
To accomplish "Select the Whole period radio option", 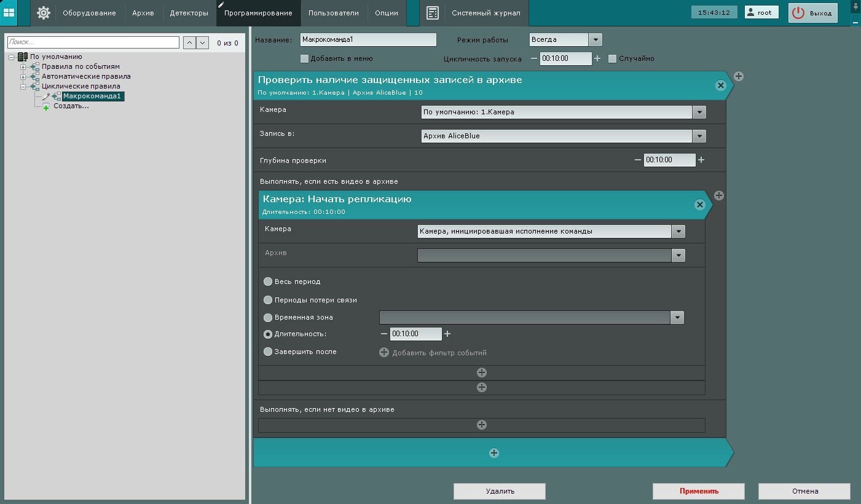I will 268,282.
